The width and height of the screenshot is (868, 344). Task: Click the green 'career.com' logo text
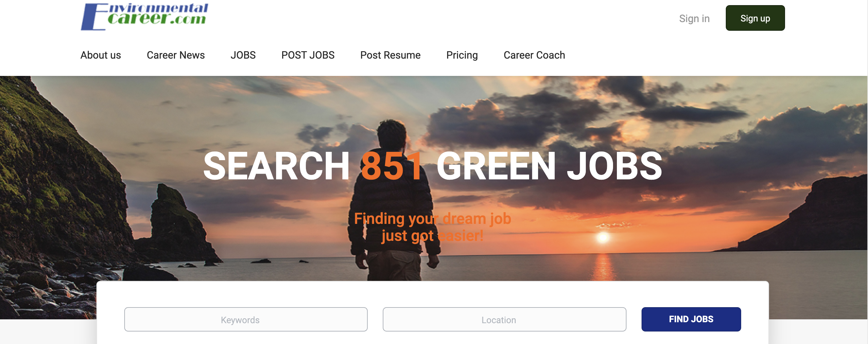(157, 19)
